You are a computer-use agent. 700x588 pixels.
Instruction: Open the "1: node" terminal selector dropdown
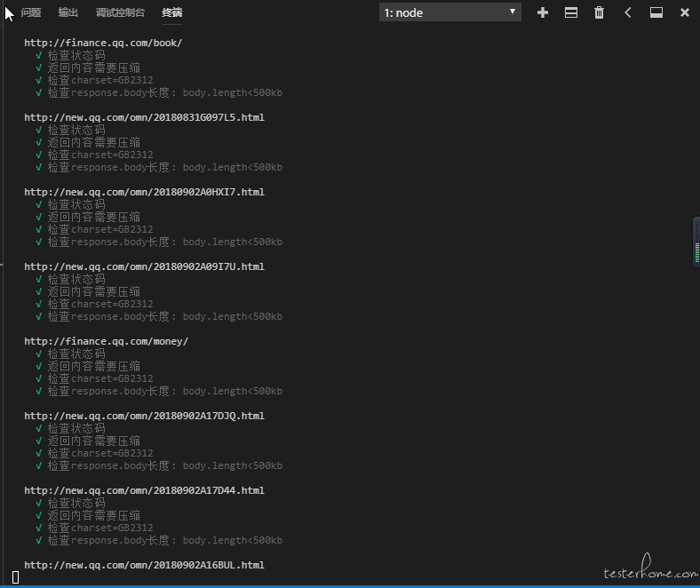(450, 12)
